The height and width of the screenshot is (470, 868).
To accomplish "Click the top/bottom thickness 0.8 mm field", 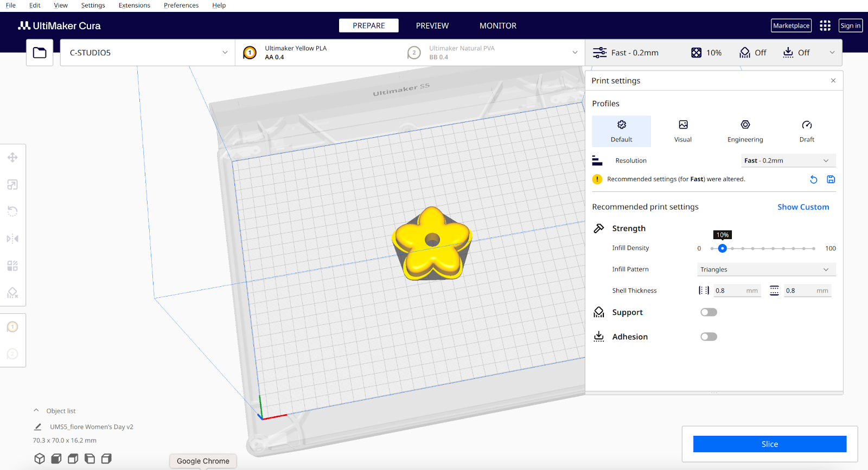I will [808, 291].
